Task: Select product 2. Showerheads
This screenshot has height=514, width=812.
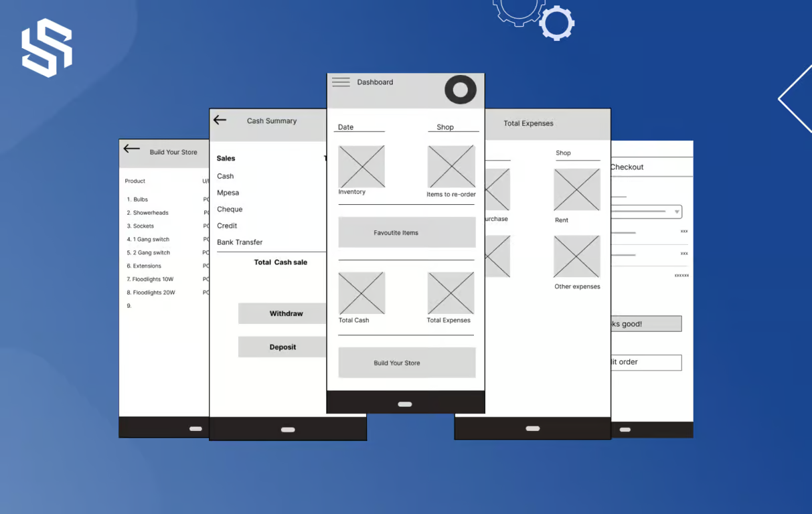Action: pyautogui.click(x=147, y=213)
